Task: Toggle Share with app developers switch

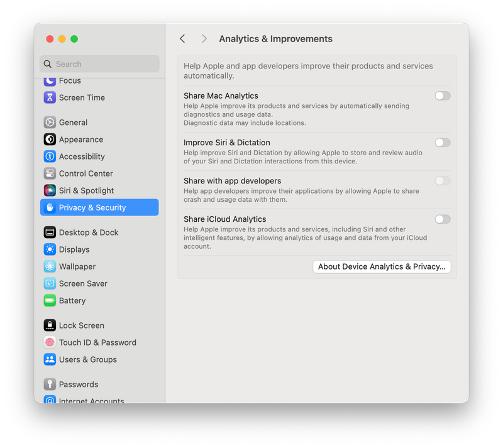Action: [443, 181]
